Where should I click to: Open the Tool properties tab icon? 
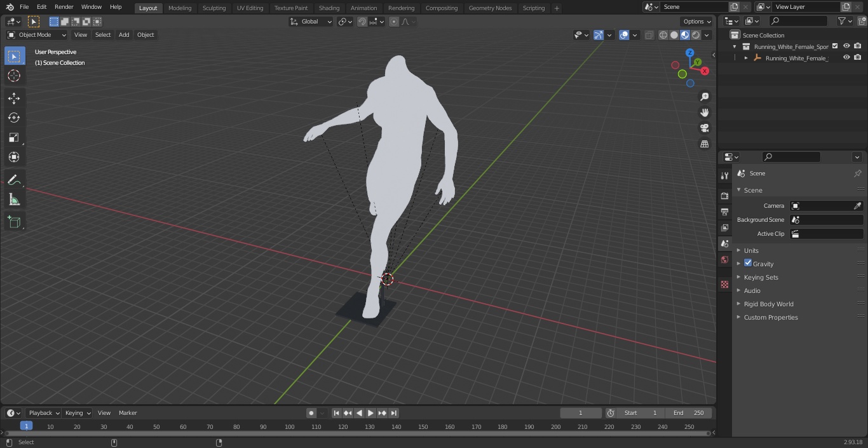pyautogui.click(x=724, y=175)
